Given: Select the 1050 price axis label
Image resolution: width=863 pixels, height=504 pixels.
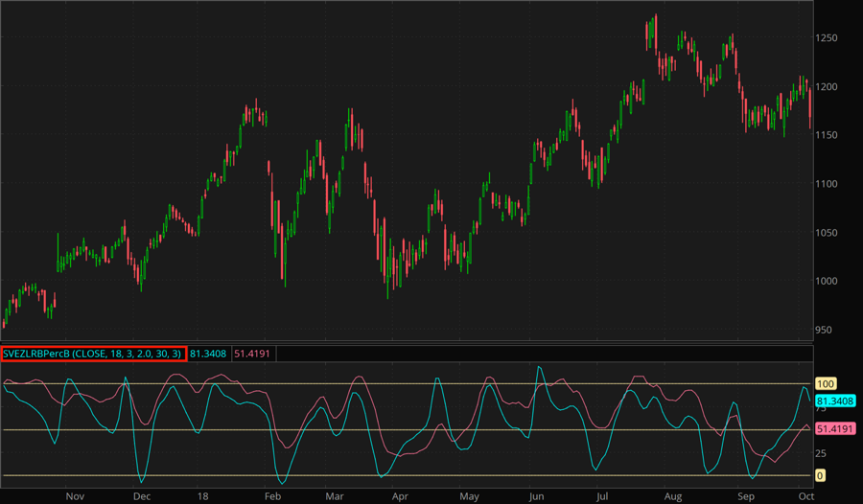Looking at the screenshot, I should (828, 233).
